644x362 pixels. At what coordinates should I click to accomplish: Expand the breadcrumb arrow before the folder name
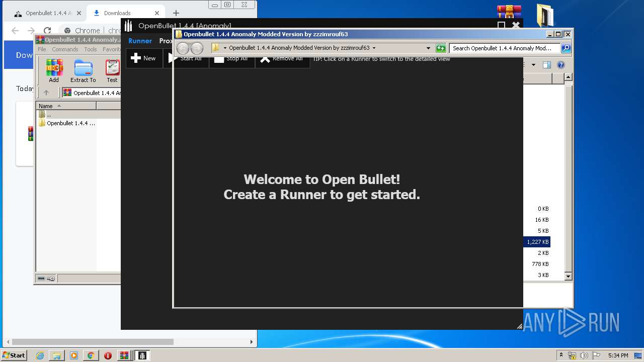(225, 48)
